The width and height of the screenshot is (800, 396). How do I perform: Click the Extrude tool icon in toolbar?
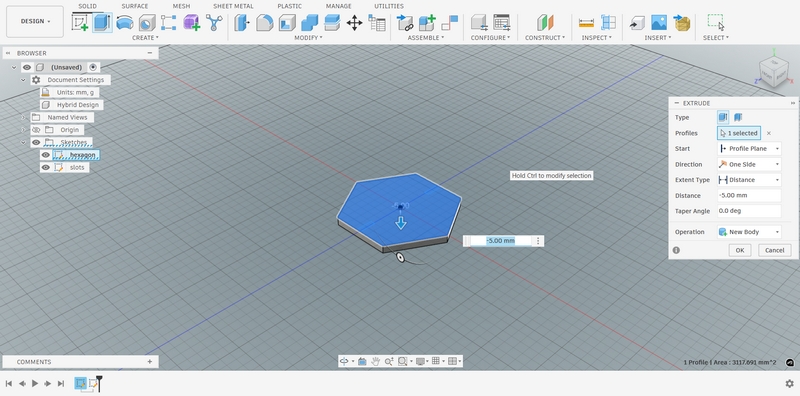pyautogui.click(x=102, y=22)
